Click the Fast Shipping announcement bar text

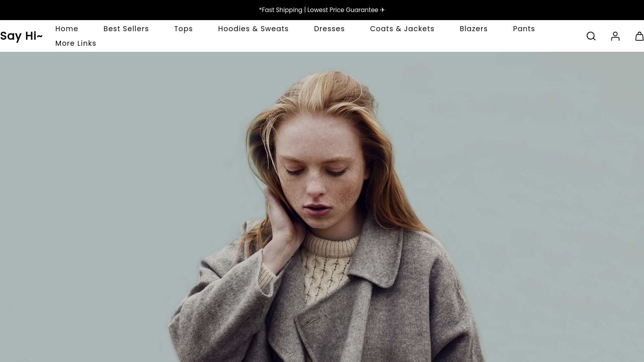pyautogui.click(x=322, y=10)
